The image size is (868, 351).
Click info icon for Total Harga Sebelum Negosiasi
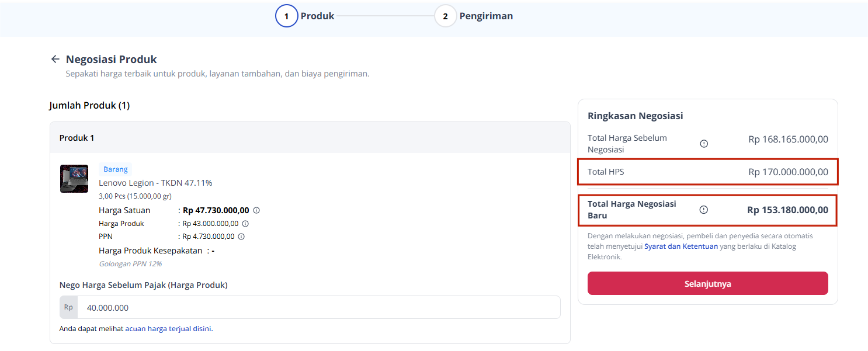[704, 144]
